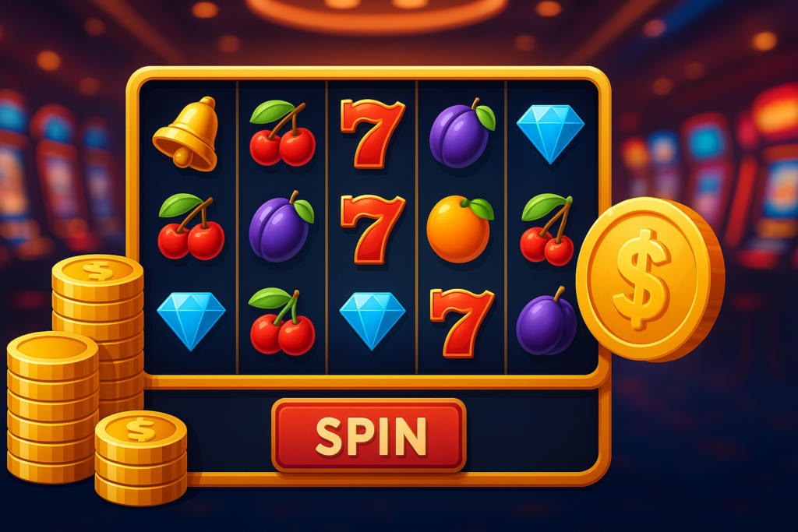Select the diamond on the fifth reel

pos(550,134)
